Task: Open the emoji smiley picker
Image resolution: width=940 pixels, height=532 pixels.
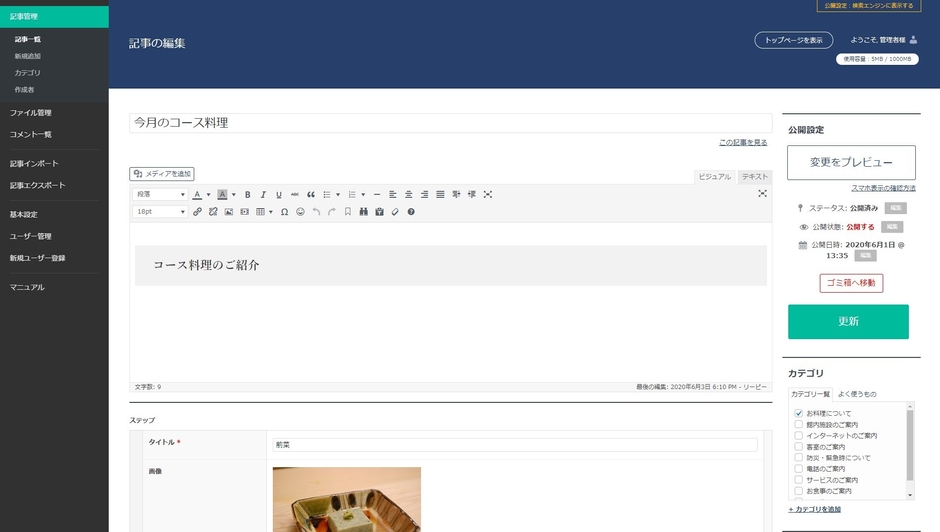Action: tap(300, 212)
